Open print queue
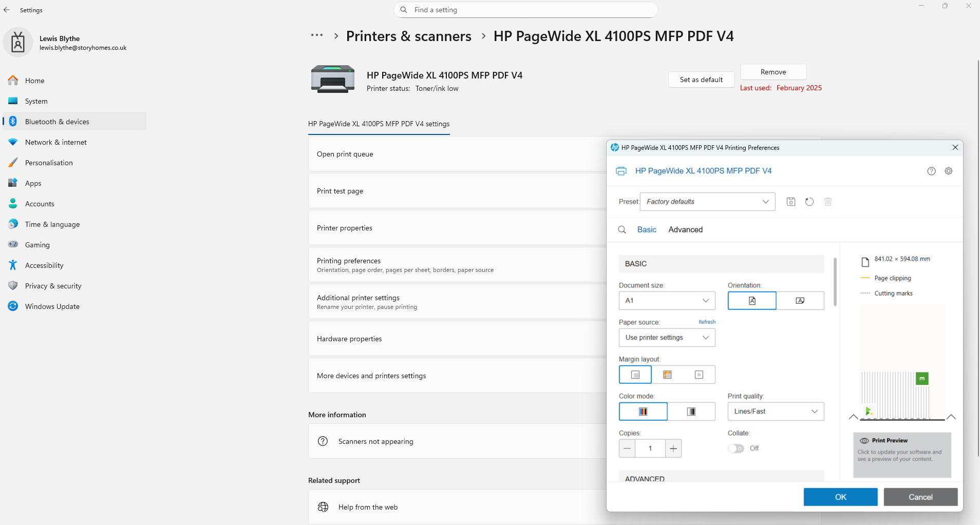Image resolution: width=980 pixels, height=525 pixels. [457, 154]
